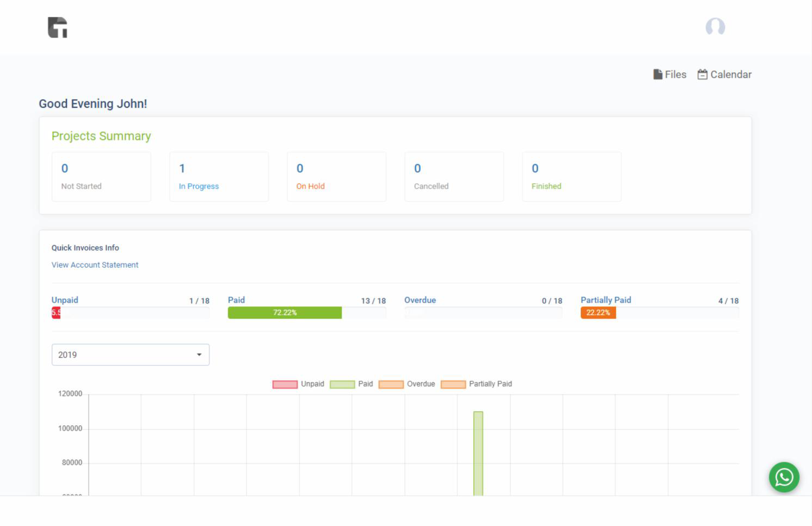
Task: Select the Cancelled projects card
Action: (x=454, y=177)
